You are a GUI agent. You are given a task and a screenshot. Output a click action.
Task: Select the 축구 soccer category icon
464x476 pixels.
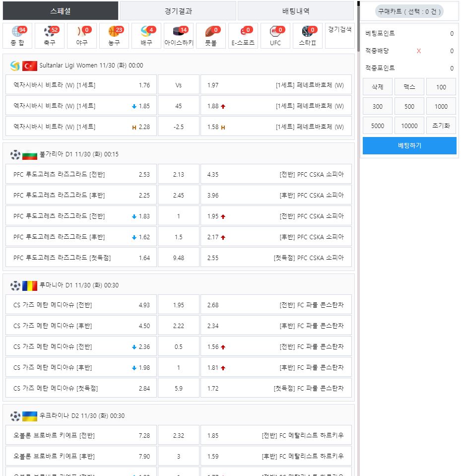[50, 36]
